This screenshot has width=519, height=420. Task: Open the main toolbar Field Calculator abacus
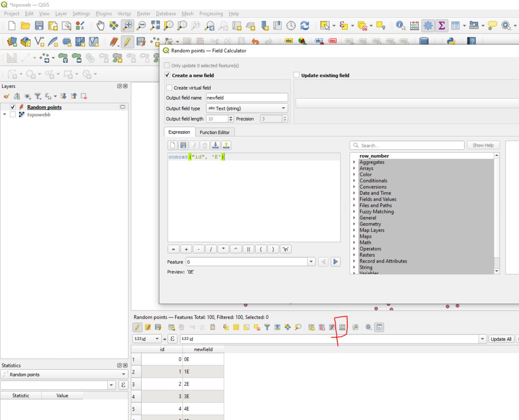(414, 26)
